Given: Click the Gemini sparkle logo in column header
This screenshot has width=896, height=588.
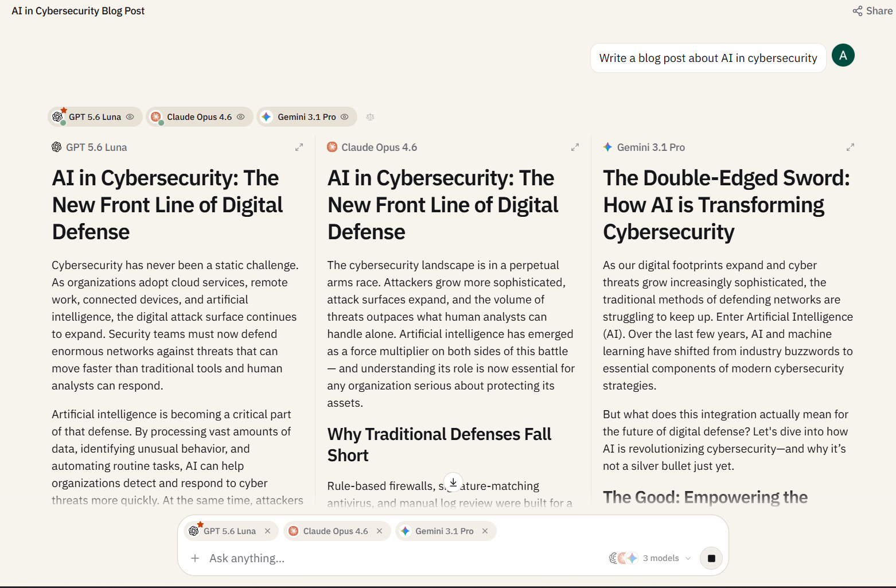Looking at the screenshot, I should 607,147.
